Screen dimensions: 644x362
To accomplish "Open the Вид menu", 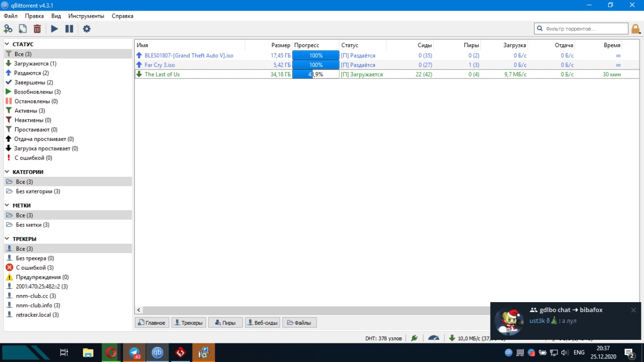I will coord(56,16).
